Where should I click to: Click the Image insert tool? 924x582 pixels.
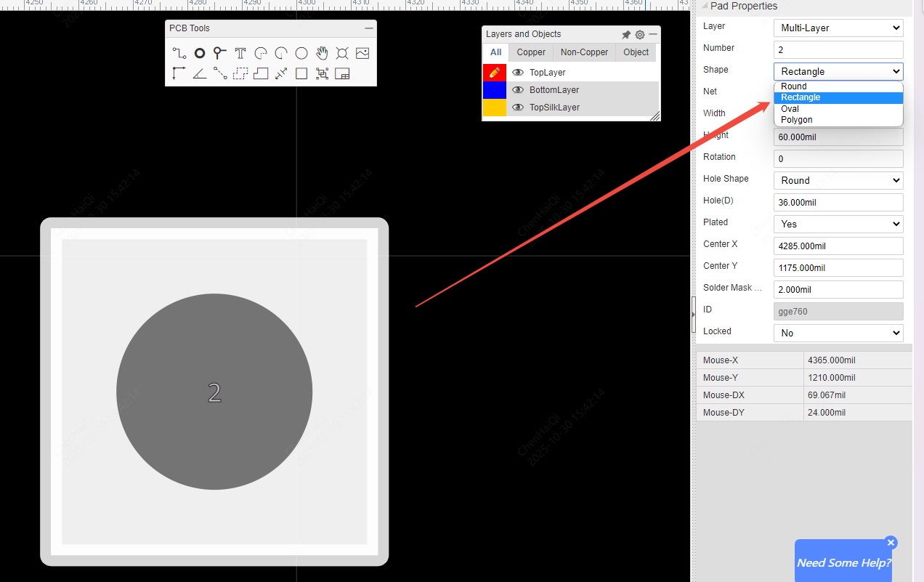362,53
